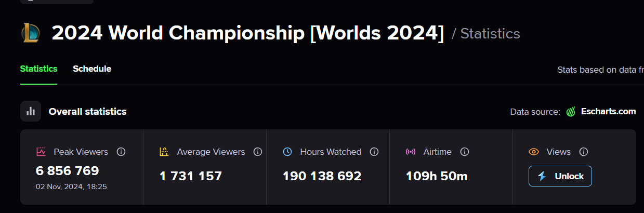The image size is (644, 213).
Task: Click the League of Legends logo icon
Action: [x=31, y=33]
